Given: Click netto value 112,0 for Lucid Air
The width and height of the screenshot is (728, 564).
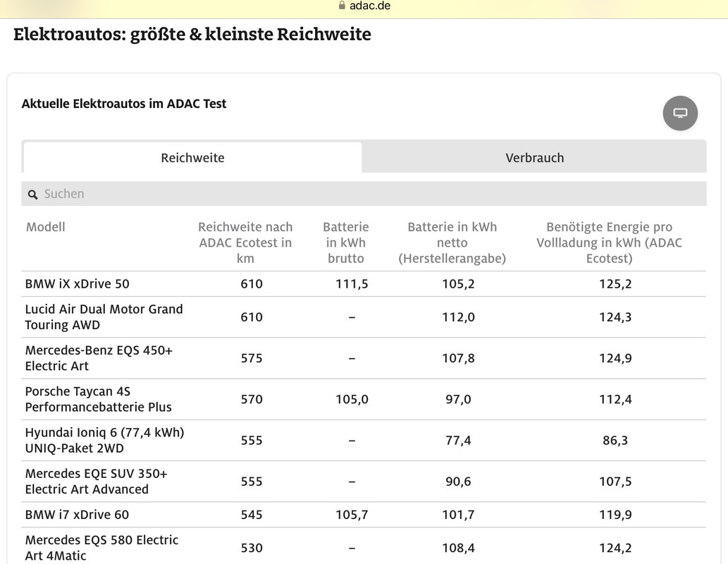Looking at the screenshot, I should pos(458,317).
